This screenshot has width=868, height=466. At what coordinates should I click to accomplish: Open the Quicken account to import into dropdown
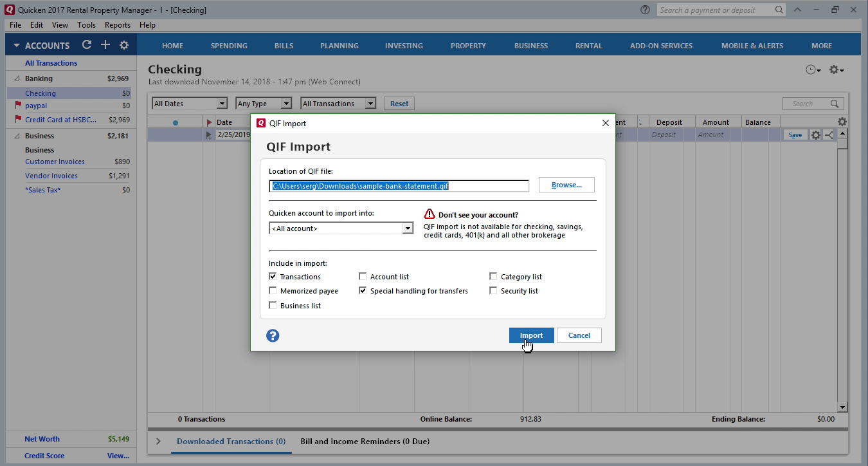[341, 228]
